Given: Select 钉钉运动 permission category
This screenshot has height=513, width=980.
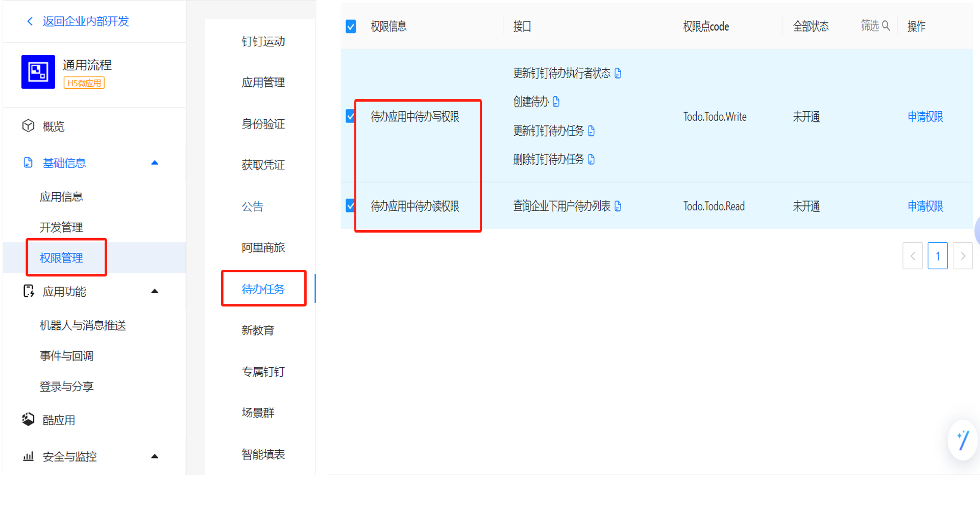Looking at the screenshot, I should coord(263,41).
